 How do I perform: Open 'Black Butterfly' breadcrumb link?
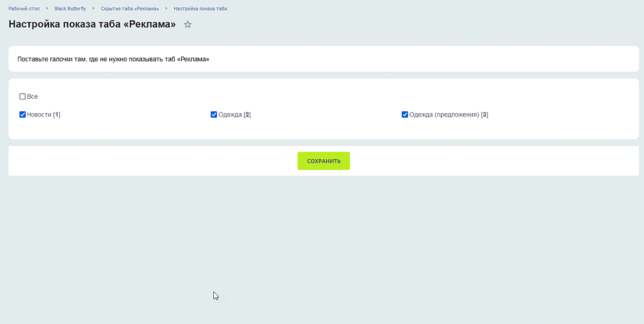70,9
